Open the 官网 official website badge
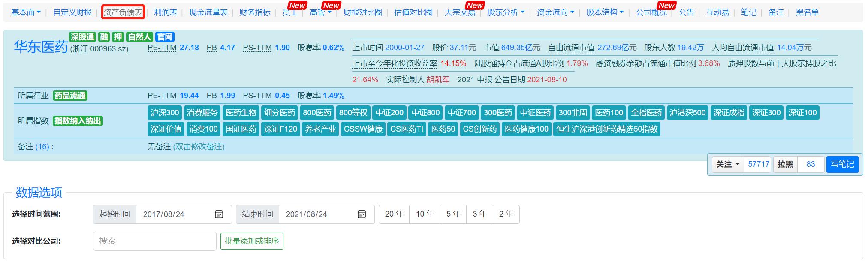The image size is (868, 265). pyautogui.click(x=165, y=37)
